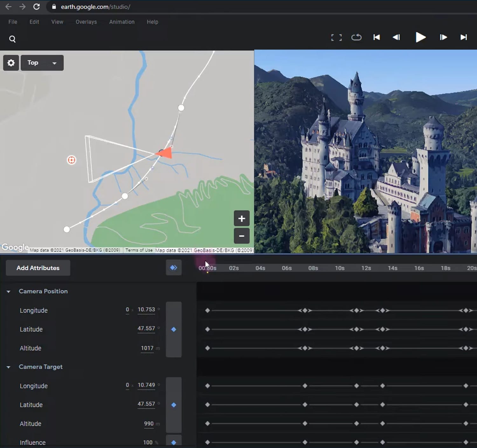
Task: Click the Add Attributes button
Action: 38,268
